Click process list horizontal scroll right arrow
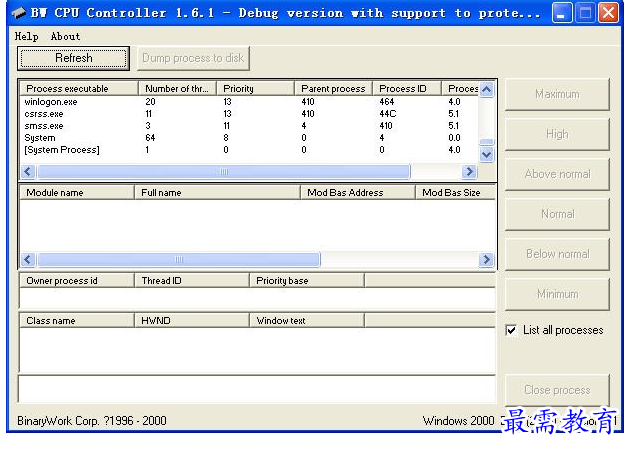Screen dimensions: 625x453 pyautogui.click(x=470, y=172)
